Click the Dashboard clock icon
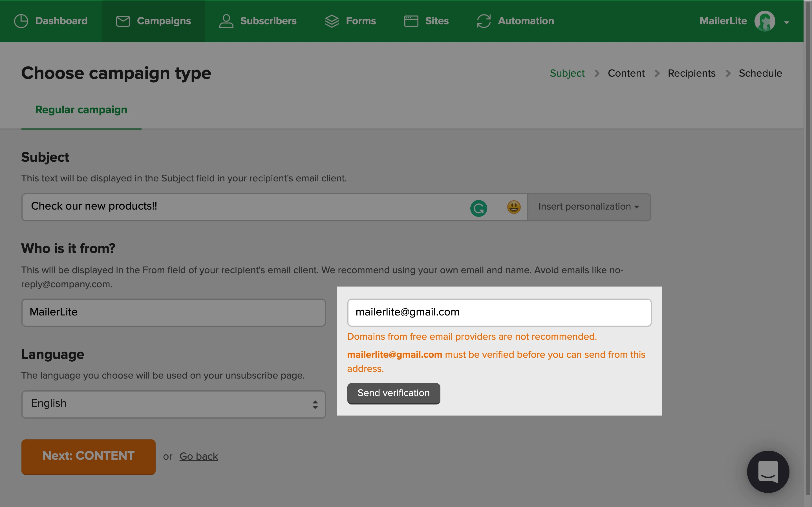The image size is (812, 507). click(x=21, y=21)
